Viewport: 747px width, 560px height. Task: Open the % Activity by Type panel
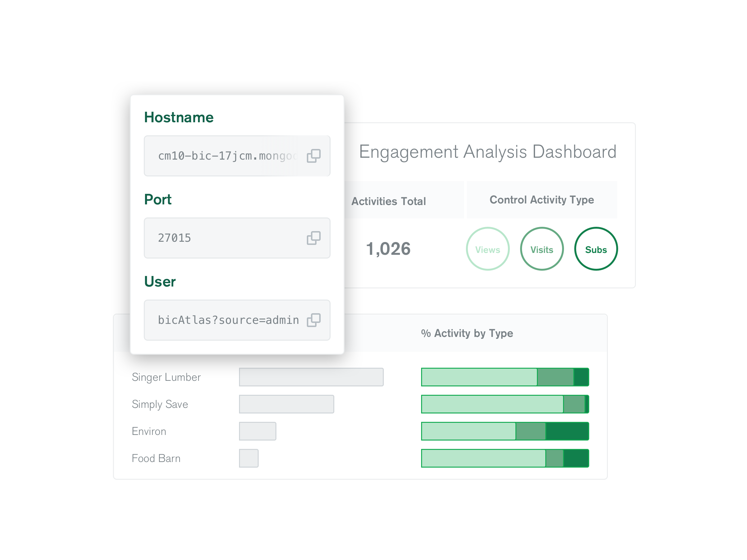[x=467, y=333]
